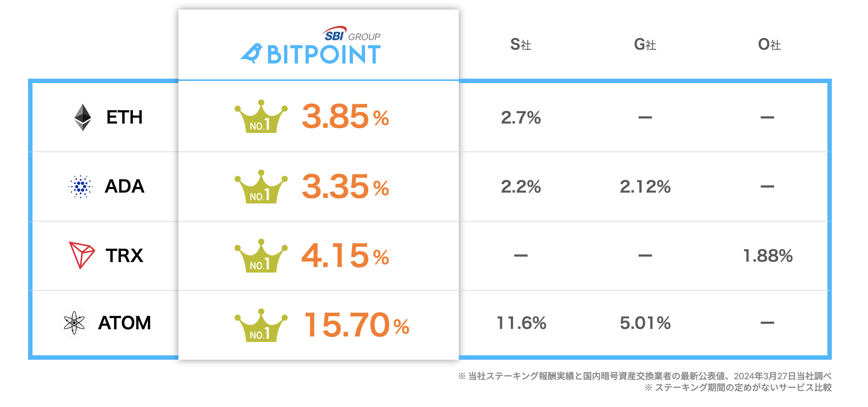Image resolution: width=868 pixels, height=407 pixels.
Task: Click the SBI GROUP logo
Action: coord(351,34)
